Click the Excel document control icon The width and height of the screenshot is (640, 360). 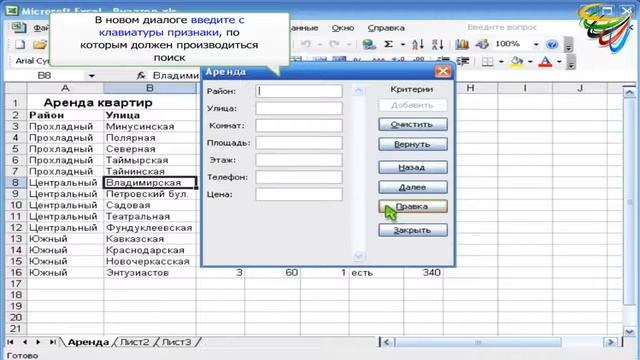(x=18, y=28)
